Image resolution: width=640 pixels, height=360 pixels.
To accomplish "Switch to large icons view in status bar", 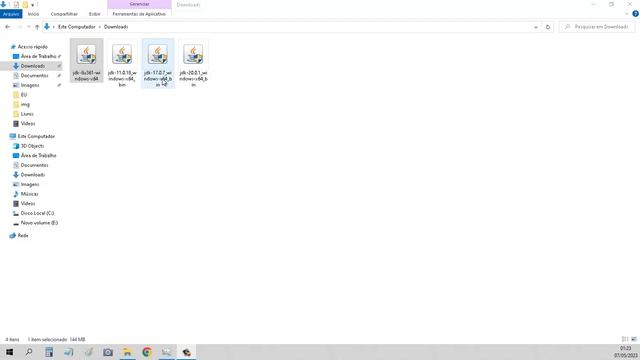I will pos(634,339).
